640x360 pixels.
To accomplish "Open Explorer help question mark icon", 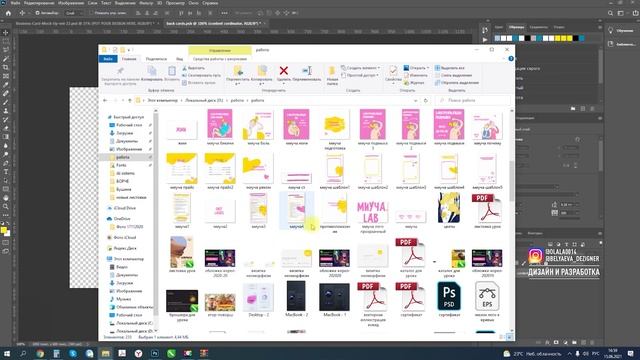I will point(511,59).
